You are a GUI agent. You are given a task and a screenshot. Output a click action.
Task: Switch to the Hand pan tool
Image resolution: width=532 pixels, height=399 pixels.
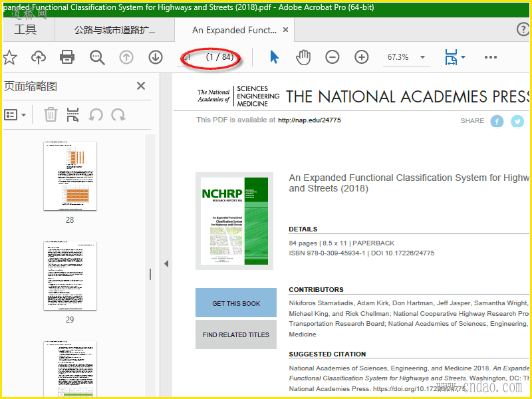coord(303,57)
